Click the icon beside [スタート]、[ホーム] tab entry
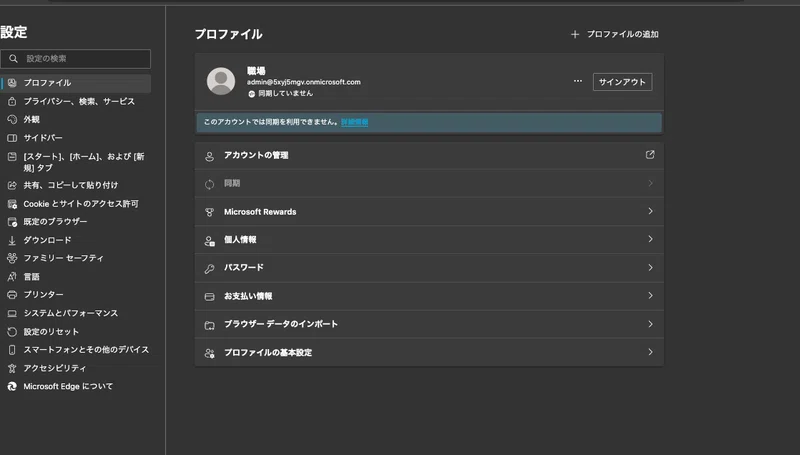Screen dimensions: 800x455 [12, 157]
